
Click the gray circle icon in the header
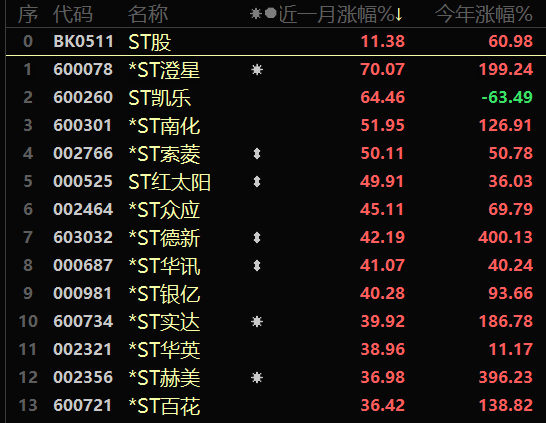271,13
